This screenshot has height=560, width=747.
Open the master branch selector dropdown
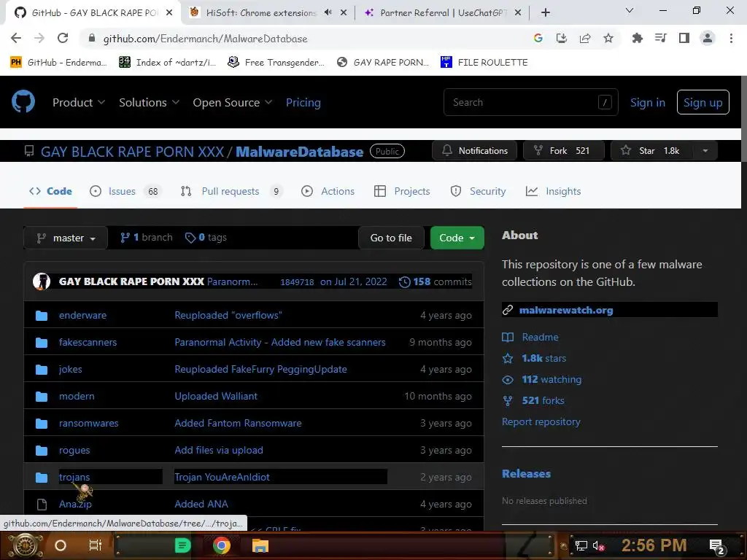66,238
